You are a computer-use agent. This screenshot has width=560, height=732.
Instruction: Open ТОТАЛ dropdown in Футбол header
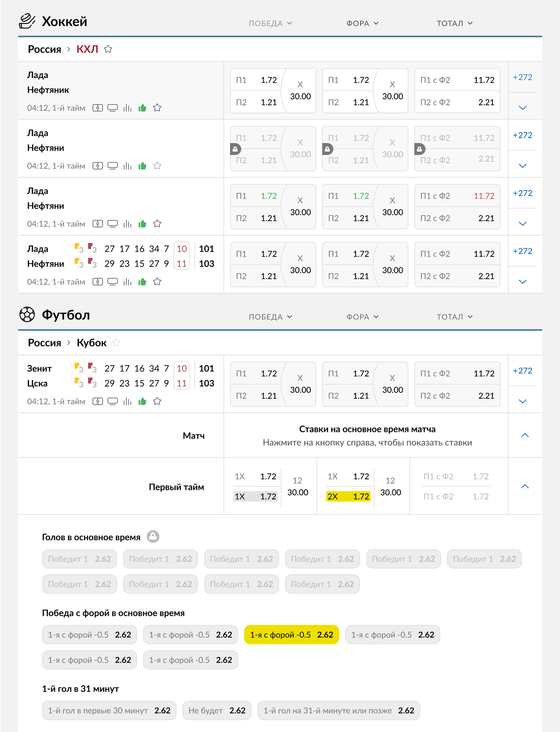[454, 317]
